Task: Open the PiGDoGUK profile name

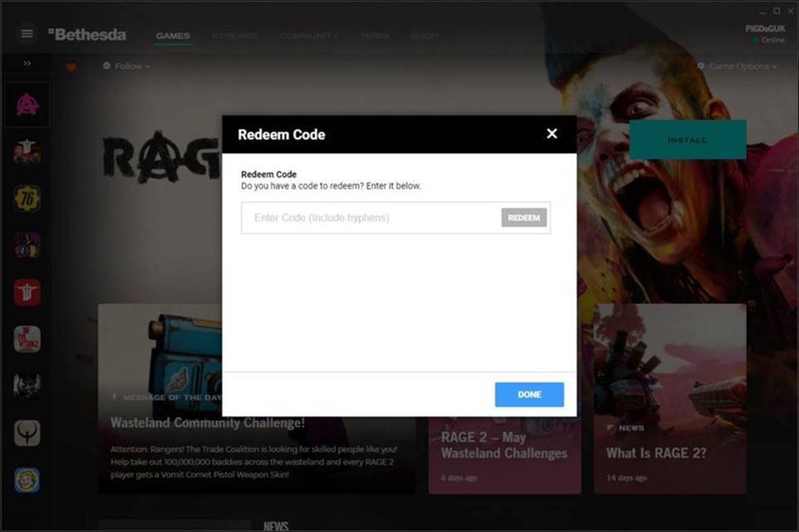Action: point(765,29)
